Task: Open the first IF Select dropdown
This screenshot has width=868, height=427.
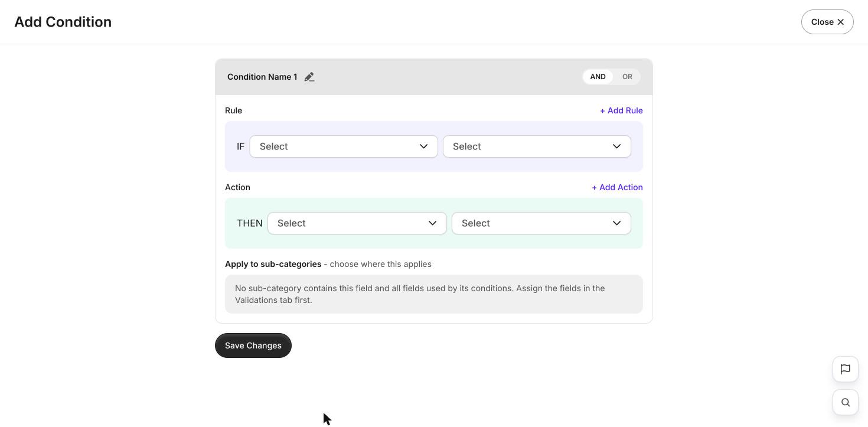Action: (x=344, y=146)
